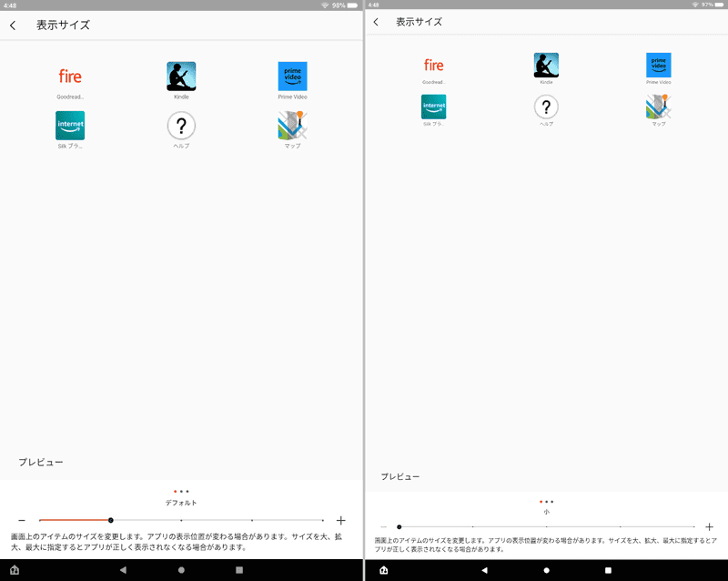The height and width of the screenshot is (581, 728).
Task: Tap the back arrow beside 表示サイズ
Action: (x=15, y=25)
